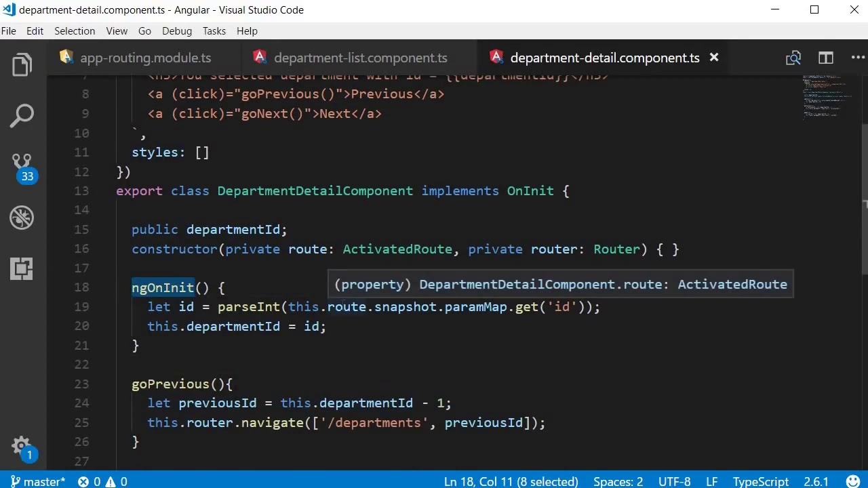
Task: Click the '/departments' string on line 25
Action: pyautogui.click(x=374, y=423)
